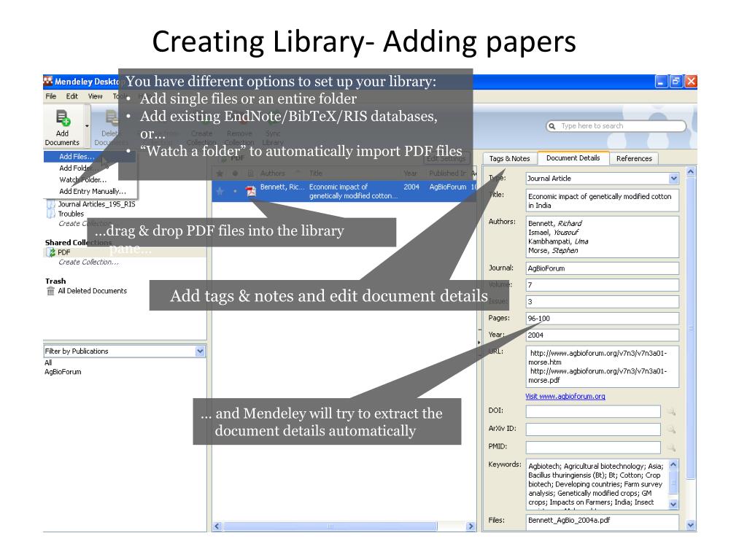Sort by the favorites star column header

click(x=220, y=174)
